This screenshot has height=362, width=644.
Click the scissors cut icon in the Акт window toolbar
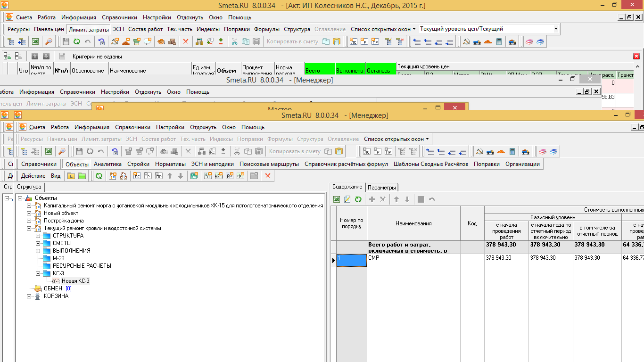click(234, 41)
